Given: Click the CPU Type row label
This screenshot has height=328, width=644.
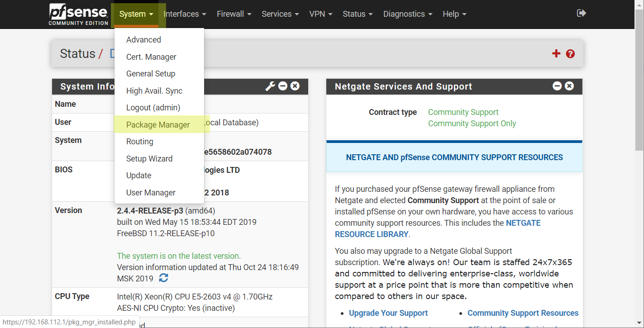Looking at the screenshot, I should (x=72, y=296).
